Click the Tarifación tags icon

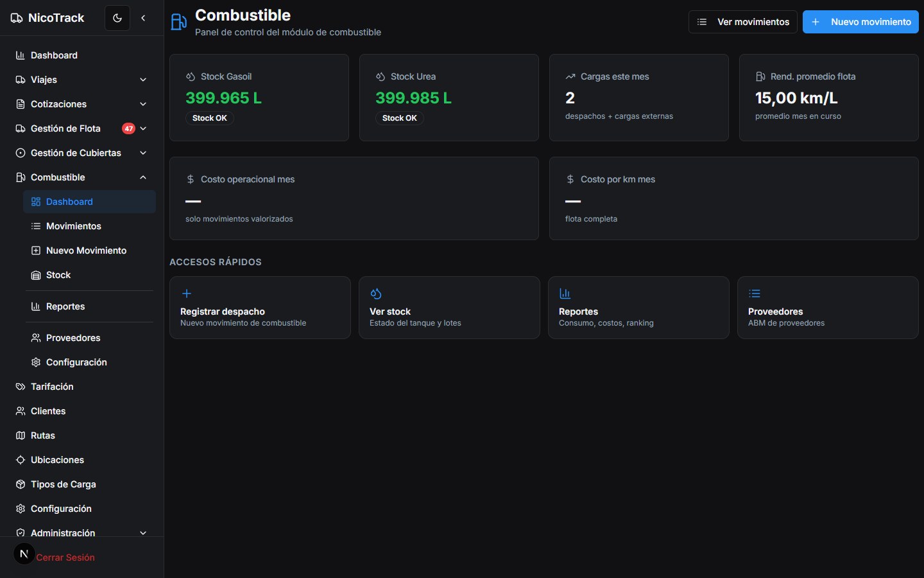tap(21, 387)
